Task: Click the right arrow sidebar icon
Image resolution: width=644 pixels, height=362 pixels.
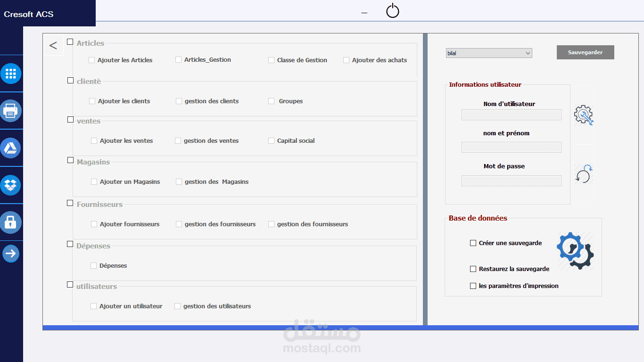Action: point(11,254)
